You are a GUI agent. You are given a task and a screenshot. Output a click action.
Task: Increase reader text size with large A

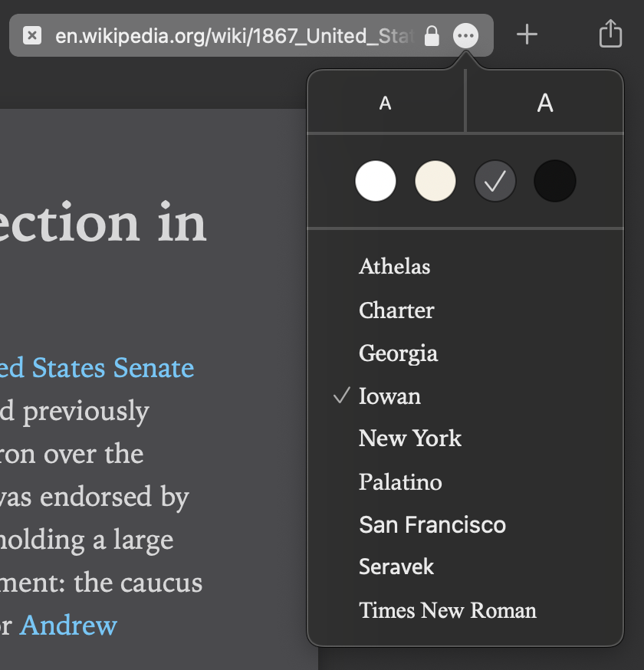click(545, 103)
